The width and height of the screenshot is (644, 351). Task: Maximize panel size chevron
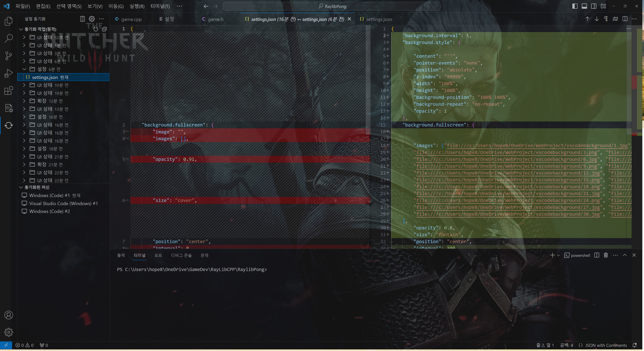[x=625, y=255]
